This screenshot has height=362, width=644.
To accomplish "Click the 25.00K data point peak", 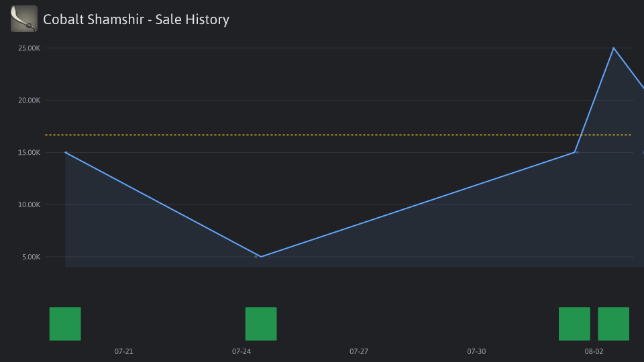I will pyautogui.click(x=614, y=48).
